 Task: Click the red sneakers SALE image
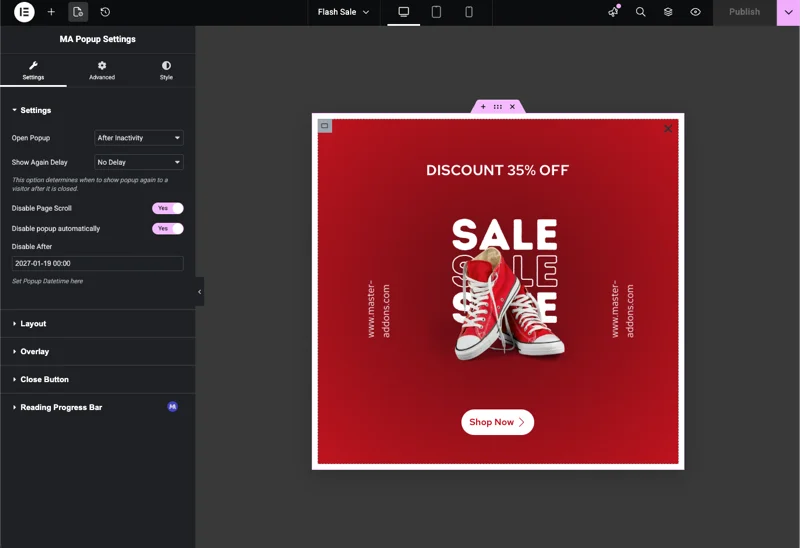pos(507,289)
